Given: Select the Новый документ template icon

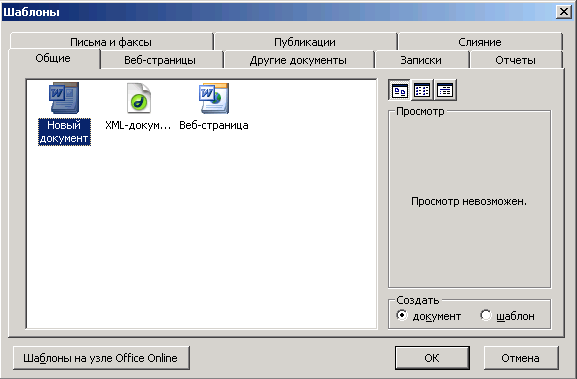Looking at the screenshot, I should click(64, 98).
